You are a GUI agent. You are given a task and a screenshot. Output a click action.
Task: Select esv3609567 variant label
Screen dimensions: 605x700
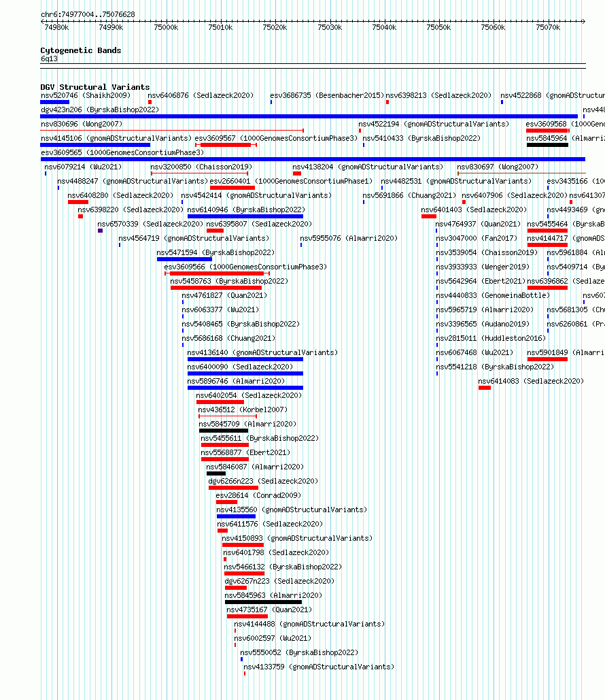pos(276,138)
